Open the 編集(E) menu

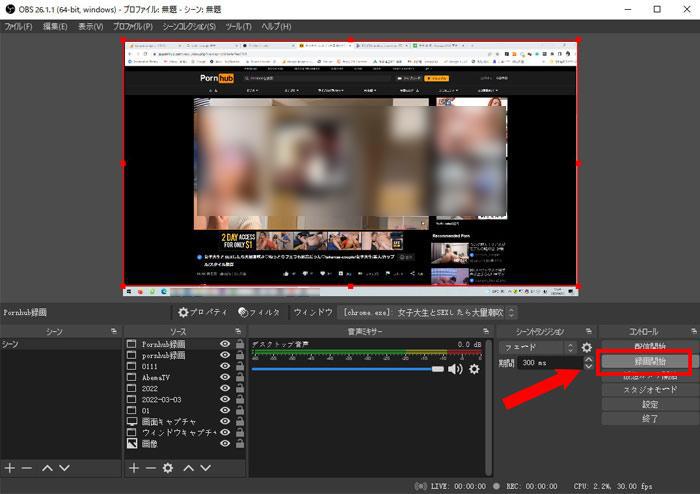pos(55,27)
